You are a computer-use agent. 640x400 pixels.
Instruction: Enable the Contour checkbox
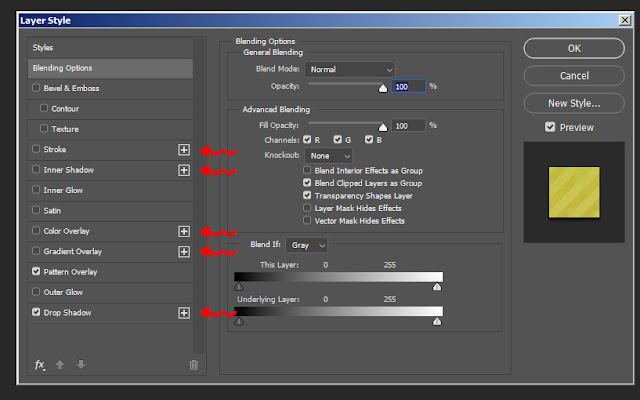(x=44, y=108)
